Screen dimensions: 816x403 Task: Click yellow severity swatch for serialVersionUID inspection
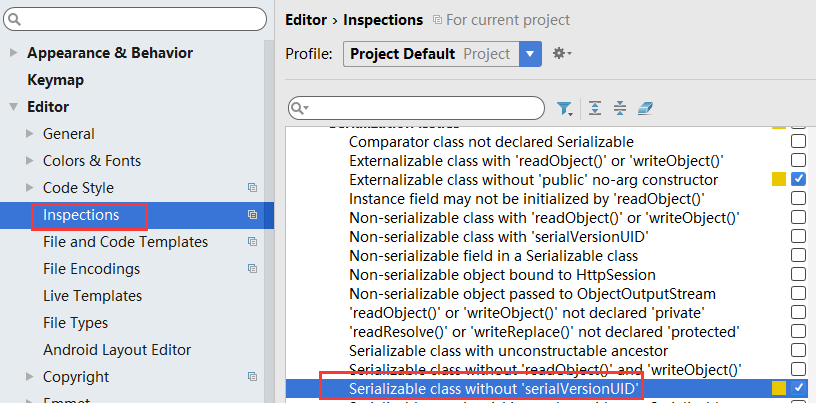click(778, 387)
